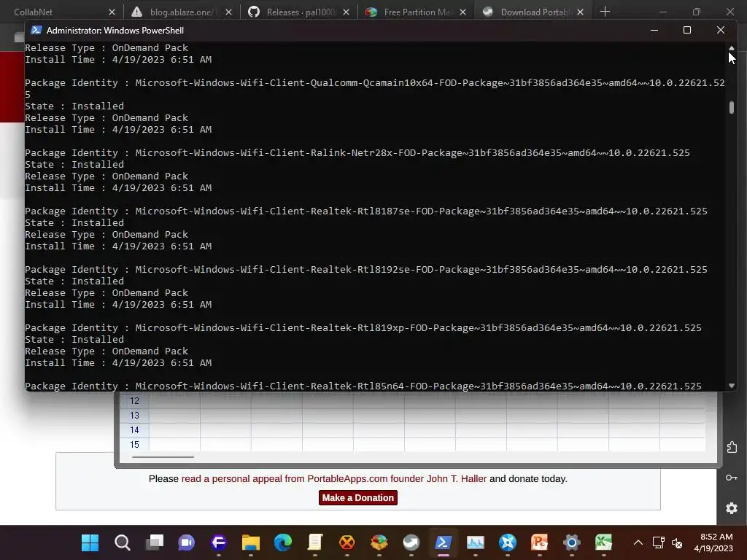Open the orange crossed-circle app on taskbar
This screenshot has height=560, width=747.
347,542
